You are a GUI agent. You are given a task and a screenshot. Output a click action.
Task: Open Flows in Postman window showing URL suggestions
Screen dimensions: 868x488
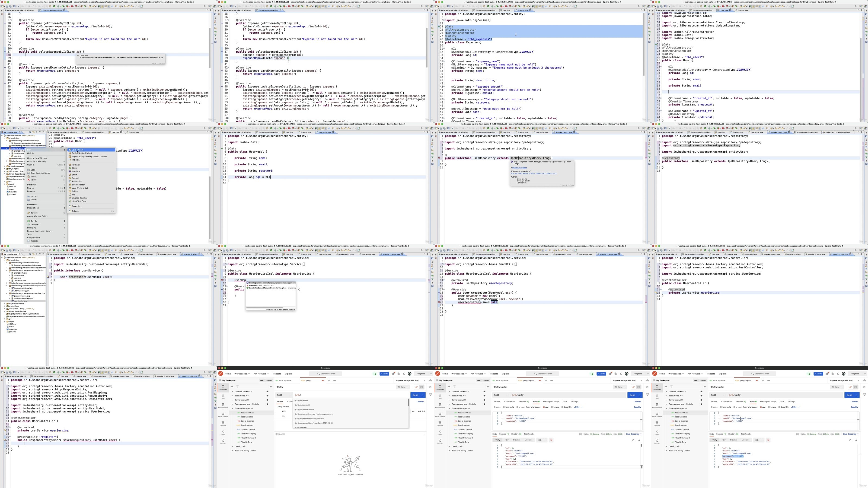coord(223,433)
